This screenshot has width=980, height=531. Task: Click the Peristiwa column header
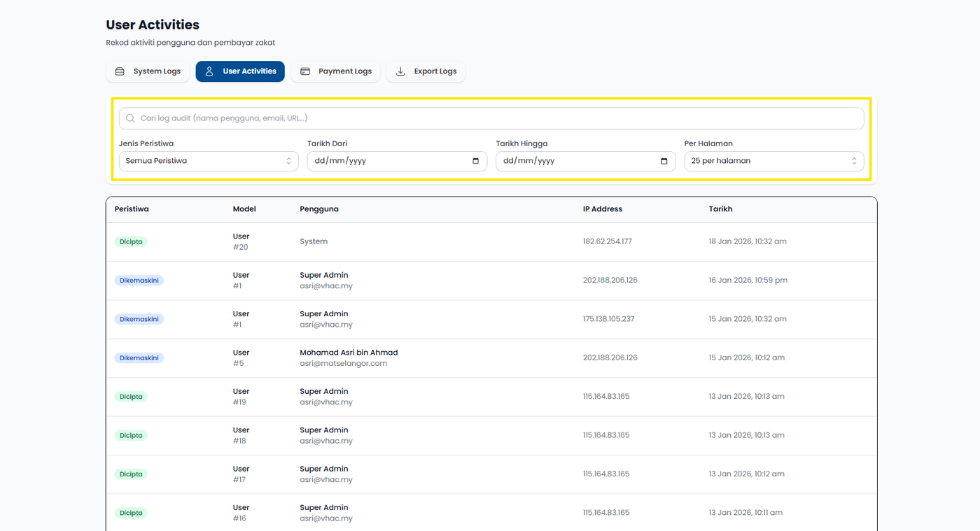pos(132,209)
